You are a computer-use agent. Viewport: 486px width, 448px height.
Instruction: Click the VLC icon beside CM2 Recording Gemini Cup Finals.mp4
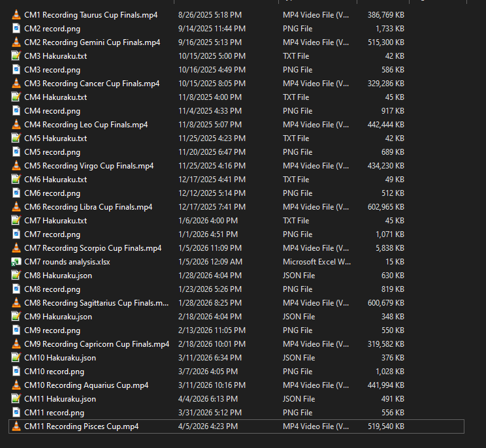click(16, 42)
